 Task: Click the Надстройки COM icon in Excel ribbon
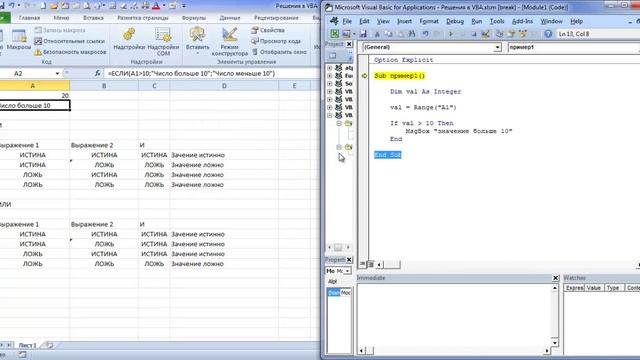163,42
